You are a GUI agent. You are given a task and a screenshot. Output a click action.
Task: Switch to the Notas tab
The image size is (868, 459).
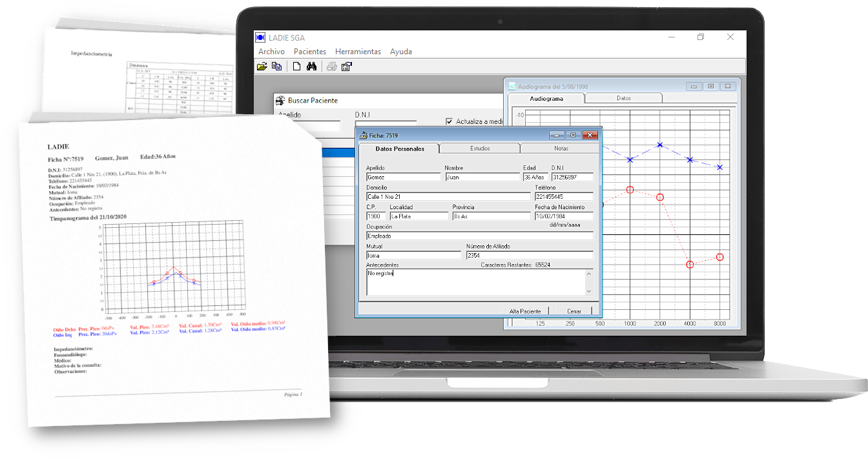[561, 148]
